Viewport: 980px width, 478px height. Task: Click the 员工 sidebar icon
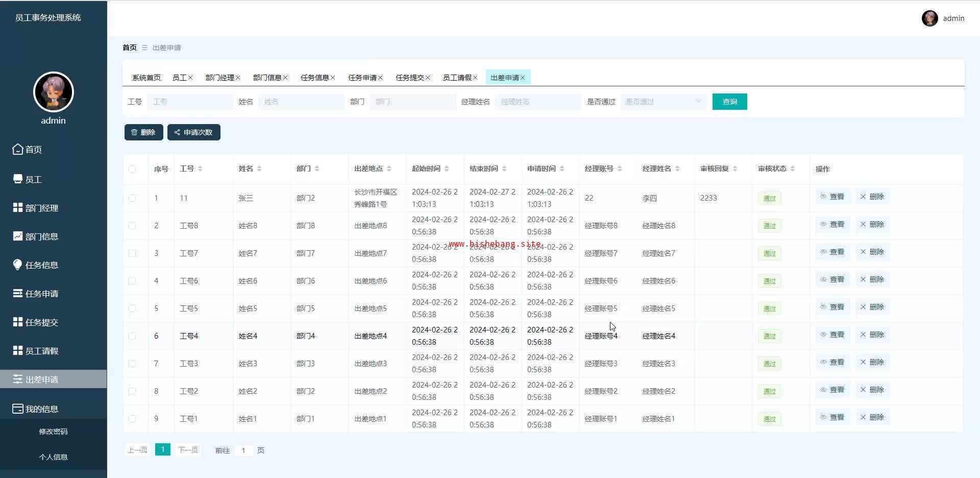(18, 179)
